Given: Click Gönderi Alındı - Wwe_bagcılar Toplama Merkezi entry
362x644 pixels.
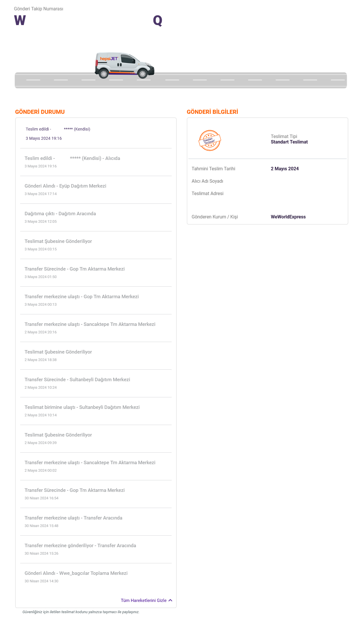Looking at the screenshot, I should pyautogui.click(x=76, y=573).
